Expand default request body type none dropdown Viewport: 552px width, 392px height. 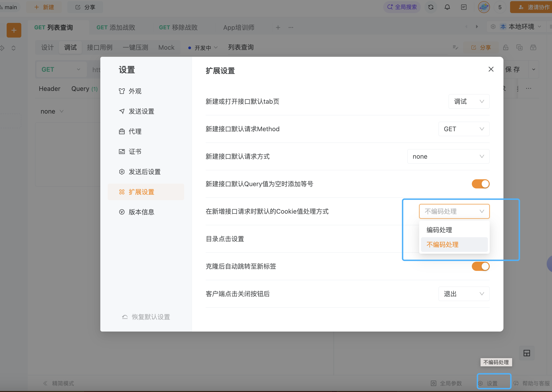click(448, 156)
